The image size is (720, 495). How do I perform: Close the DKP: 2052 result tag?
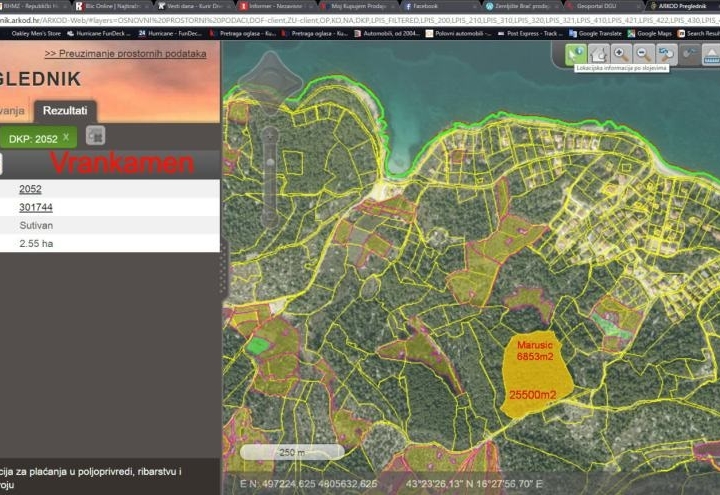tap(66, 137)
